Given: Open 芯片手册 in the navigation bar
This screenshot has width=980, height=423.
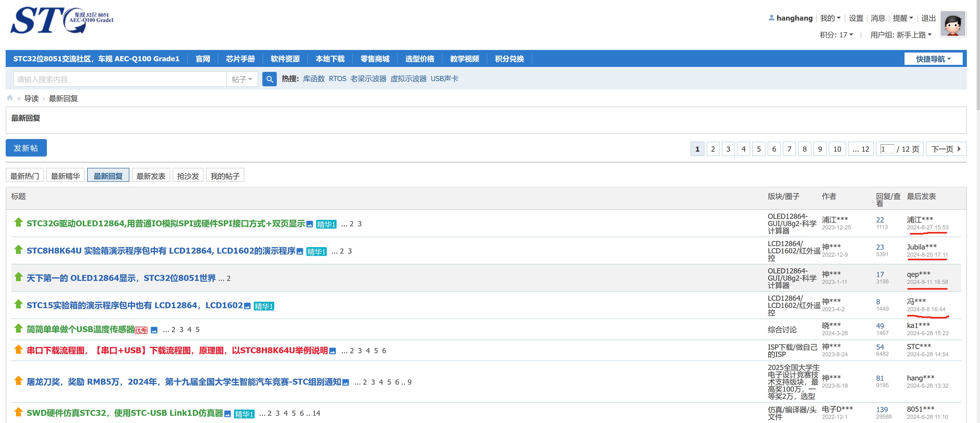Looking at the screenshot, I should (x=240, y=59).
